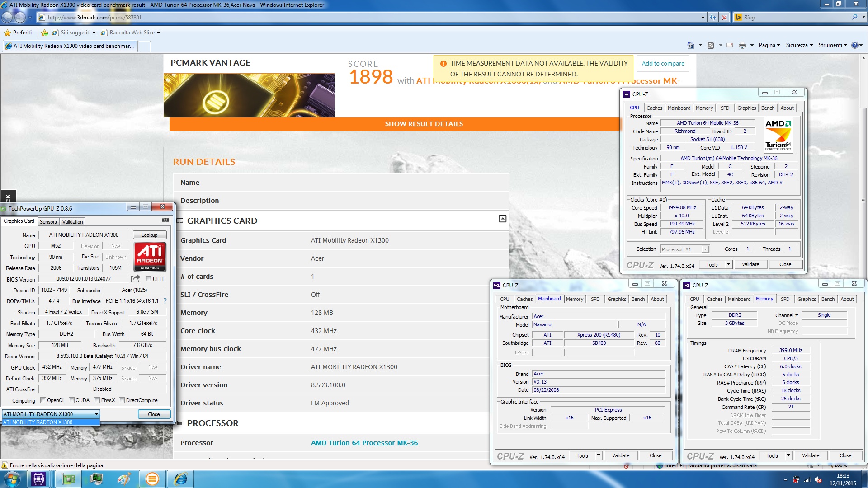Click the collapse icon of Graphics Card section
Image resolution: width=868 pixels, height=488 pixels.
pos(502,219)
